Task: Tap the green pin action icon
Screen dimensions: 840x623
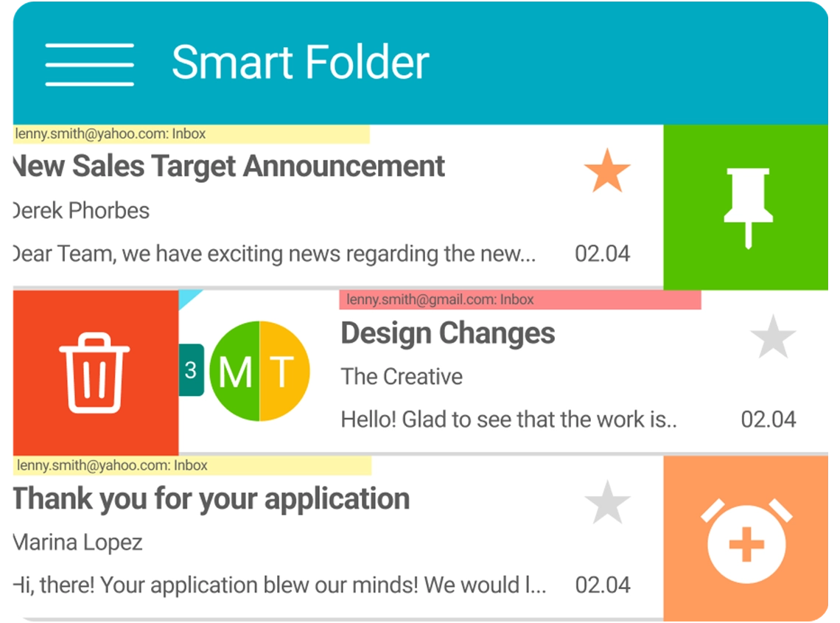Action: click(x=747, y=207)
